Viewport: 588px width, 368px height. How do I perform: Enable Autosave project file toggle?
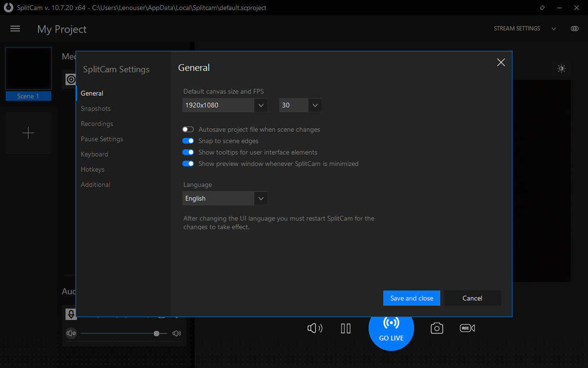(x=188, y=129)
